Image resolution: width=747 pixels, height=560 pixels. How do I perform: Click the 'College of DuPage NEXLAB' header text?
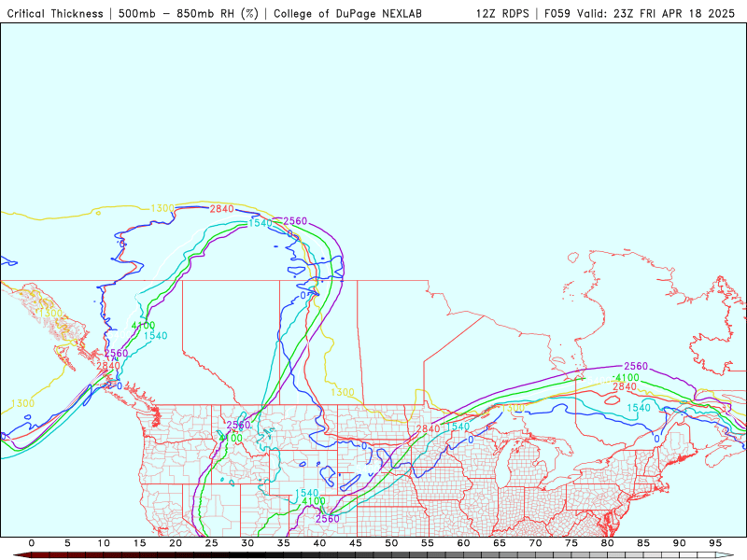(347, 13)
